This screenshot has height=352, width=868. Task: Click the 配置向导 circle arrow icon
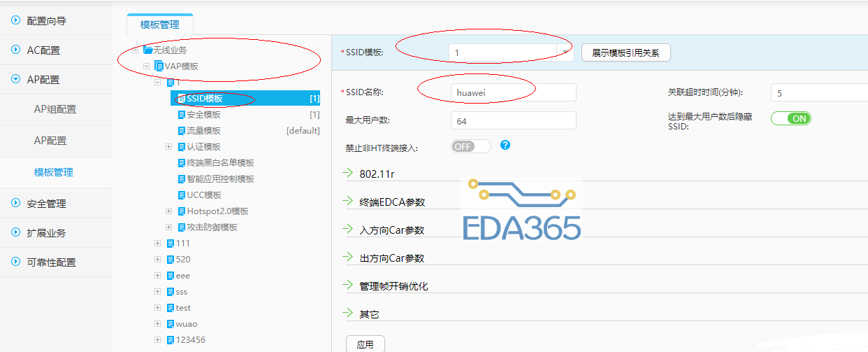(15, 20)
